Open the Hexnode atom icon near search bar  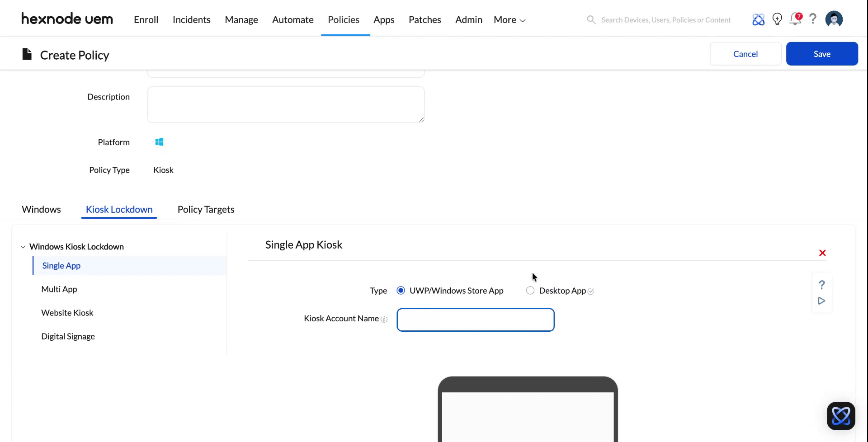[x=758, y=19]
